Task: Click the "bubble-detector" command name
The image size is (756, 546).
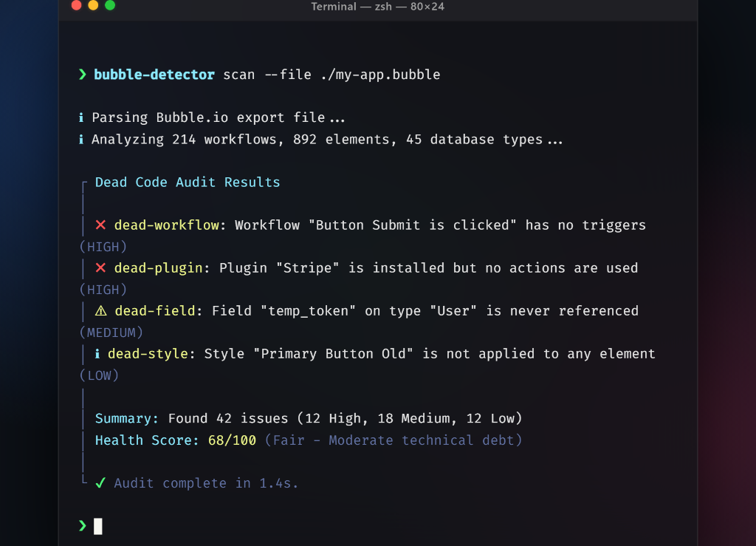Action: pyautogui.click(x=154, y=75)
